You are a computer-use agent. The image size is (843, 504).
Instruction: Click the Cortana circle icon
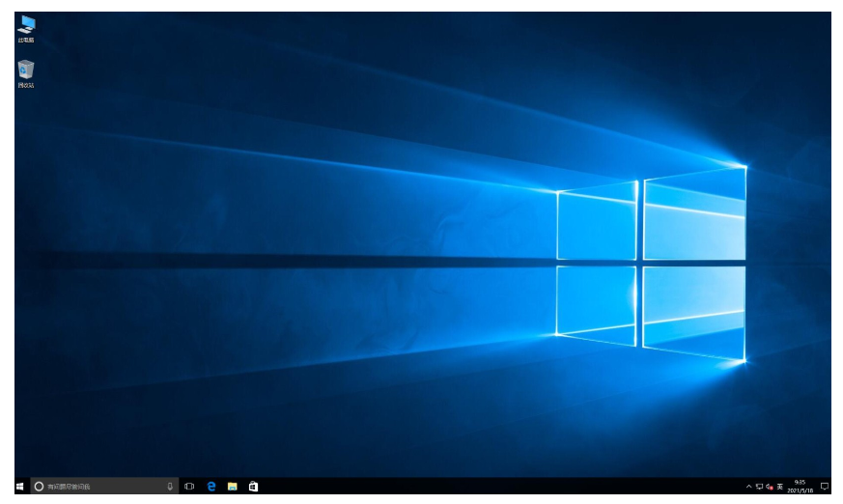click(x=39, y=487)
